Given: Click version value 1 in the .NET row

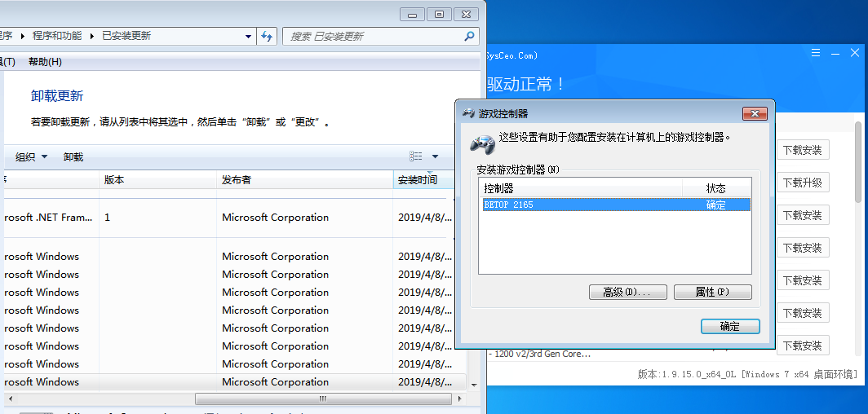Looking at the screenshot, I should coord(108,218).
